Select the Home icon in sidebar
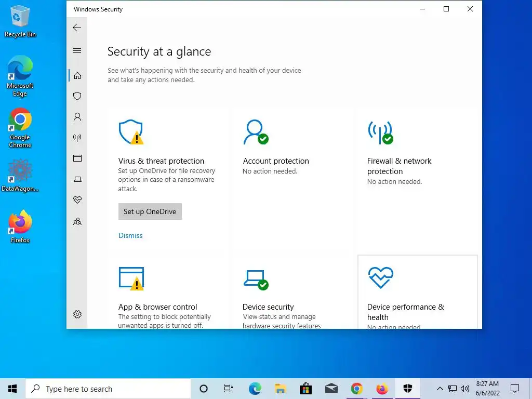 click(x=77, y=75)
